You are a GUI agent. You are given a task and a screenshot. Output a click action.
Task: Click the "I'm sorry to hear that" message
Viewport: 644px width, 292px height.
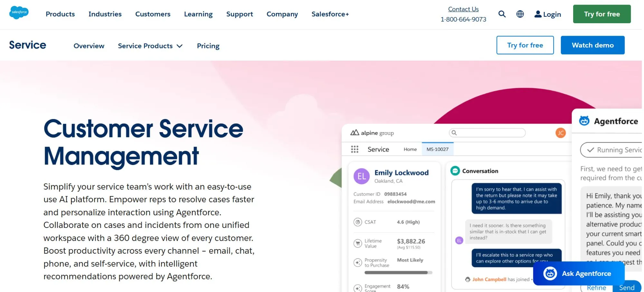click(516, 199)
